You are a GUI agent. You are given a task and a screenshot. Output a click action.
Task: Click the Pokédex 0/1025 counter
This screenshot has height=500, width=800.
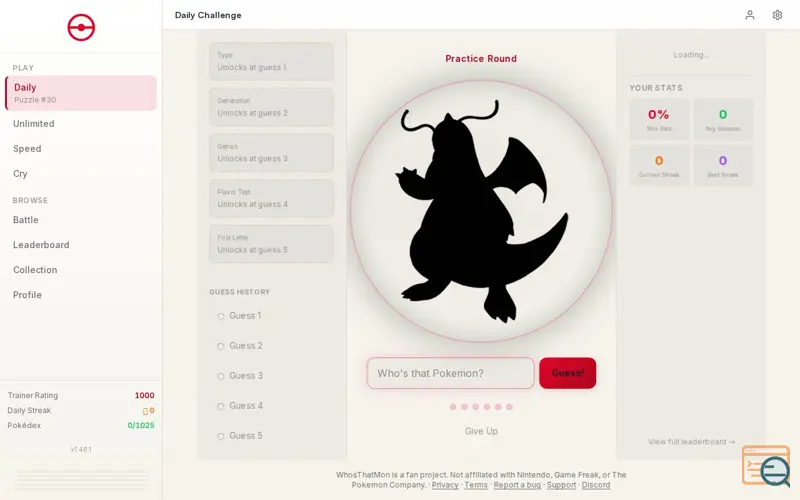[141, 426]
